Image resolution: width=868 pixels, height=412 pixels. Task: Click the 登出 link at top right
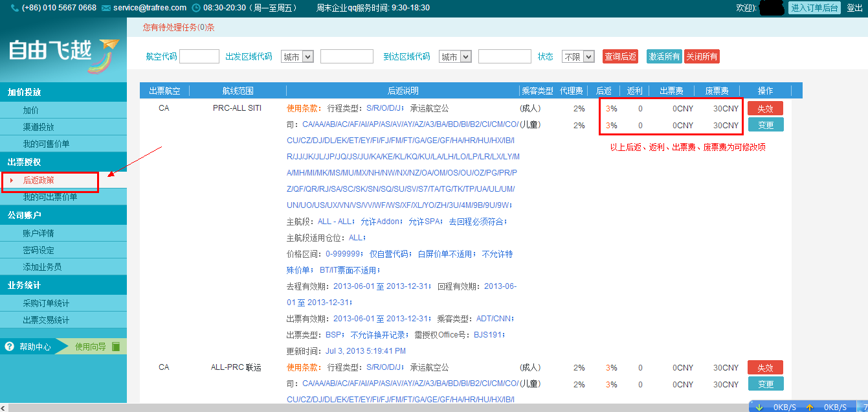pyautogui.click(x=854, y=8)
